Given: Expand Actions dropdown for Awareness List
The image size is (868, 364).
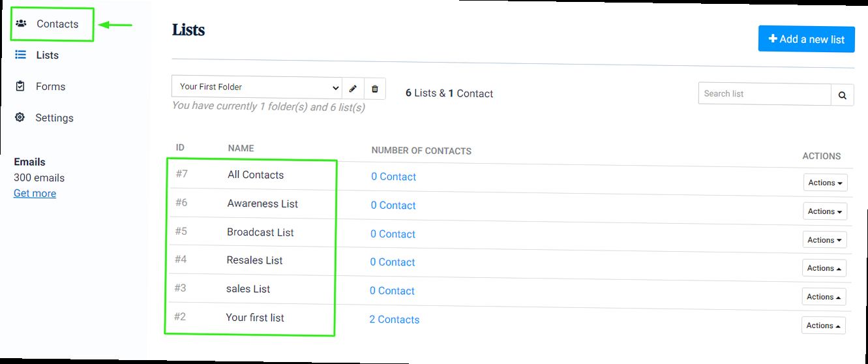Looking at the screenshot, I should [x=825, y=211].
